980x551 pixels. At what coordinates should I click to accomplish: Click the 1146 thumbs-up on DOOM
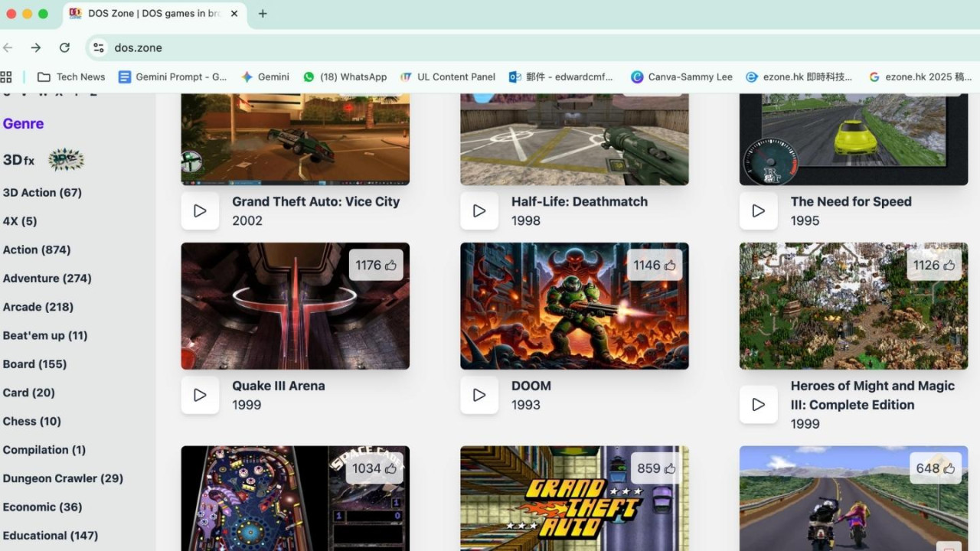pyautogui.click(x=655, y=266)
